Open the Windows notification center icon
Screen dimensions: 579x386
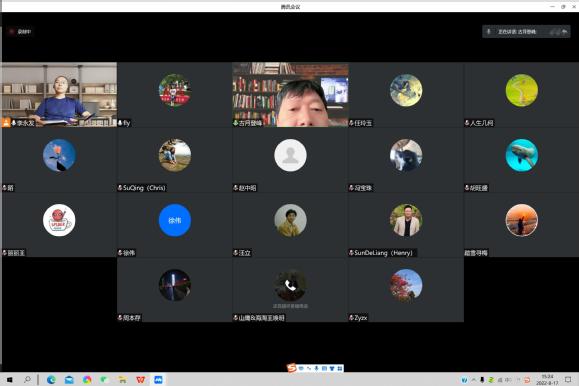(x=568, y=379)
